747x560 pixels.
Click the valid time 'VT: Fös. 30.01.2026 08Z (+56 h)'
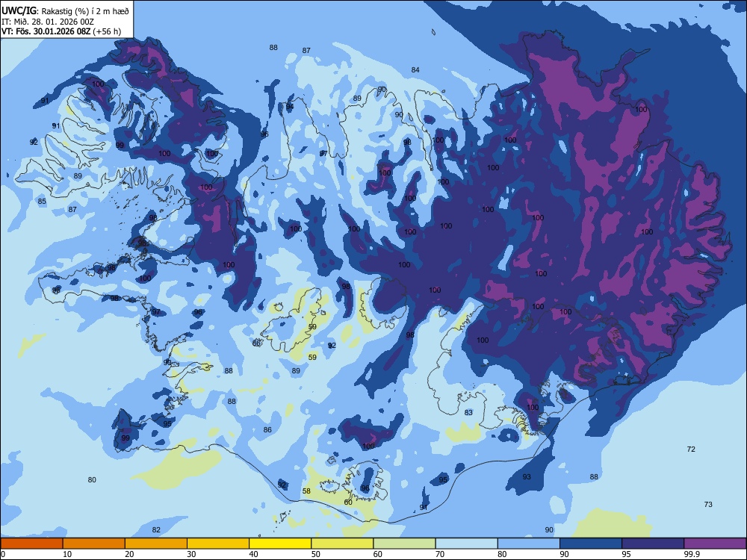click(x=61, y=31)
